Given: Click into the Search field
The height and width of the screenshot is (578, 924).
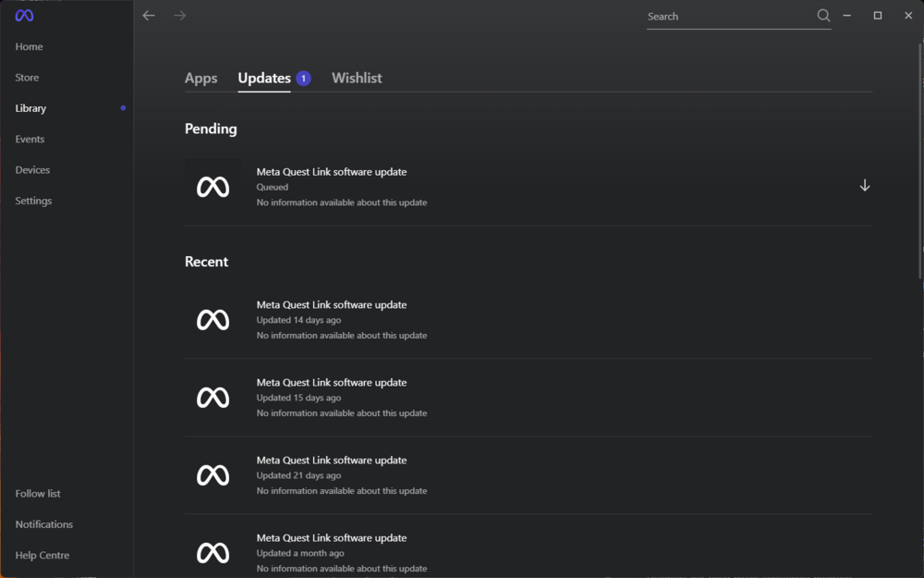Looking at the screenshot, I should click(725, 17).
